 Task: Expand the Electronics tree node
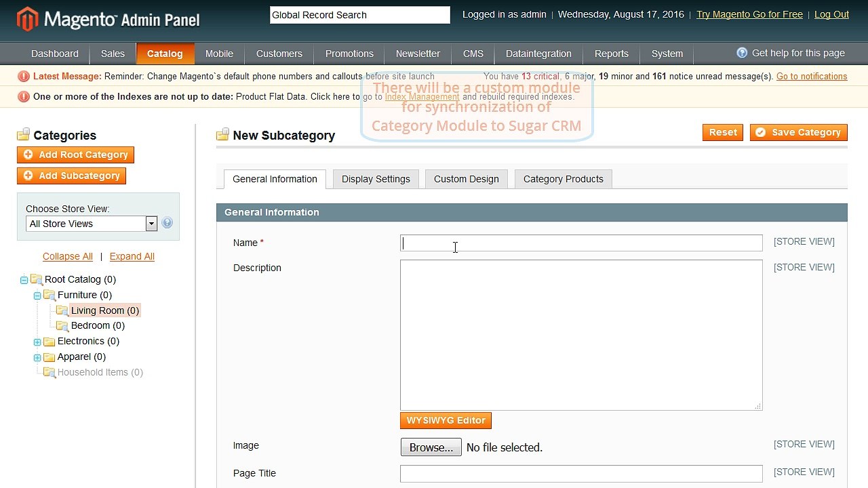[x=37, y=342]
